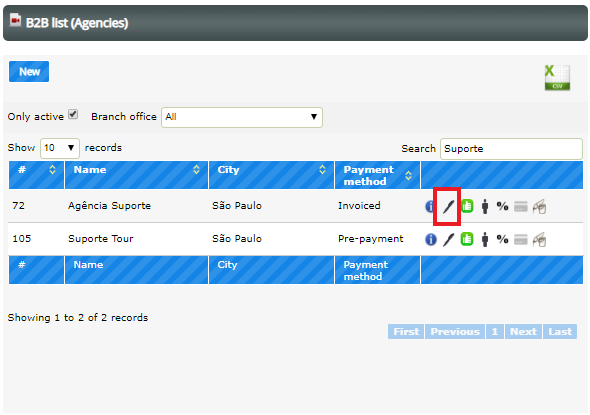This screenshot has width=590, height=415.
Task: Sort by Payment method column
Action: [x=377, y=175]
